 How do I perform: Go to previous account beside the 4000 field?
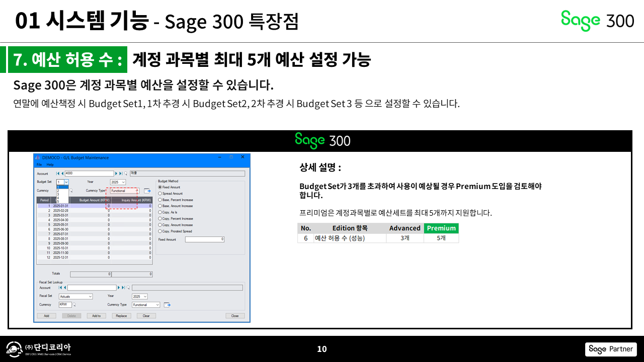(62, 173)
